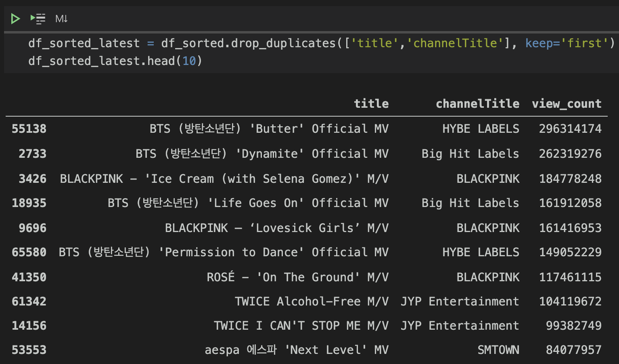Click view count 296314174
Screen dimensions: 619x364
[570, 129]
